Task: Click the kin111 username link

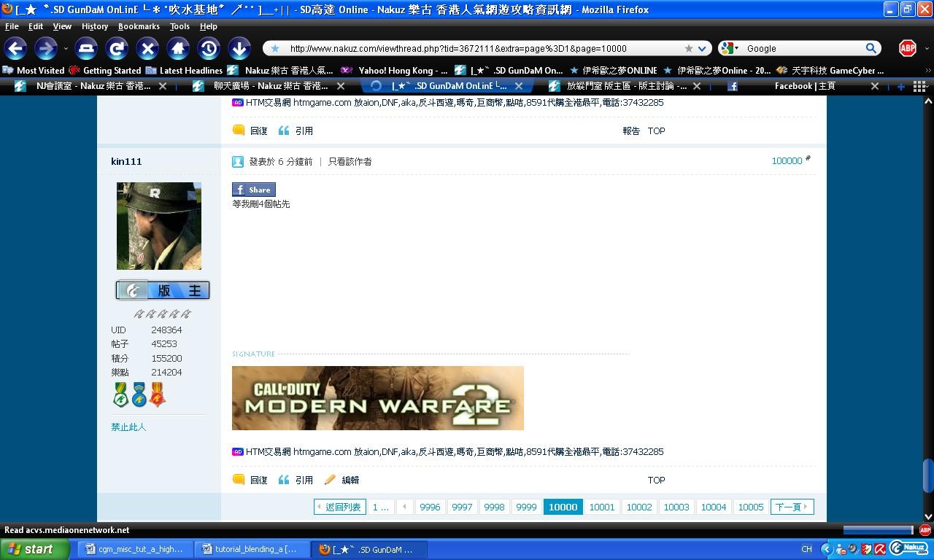Action: 126,161
